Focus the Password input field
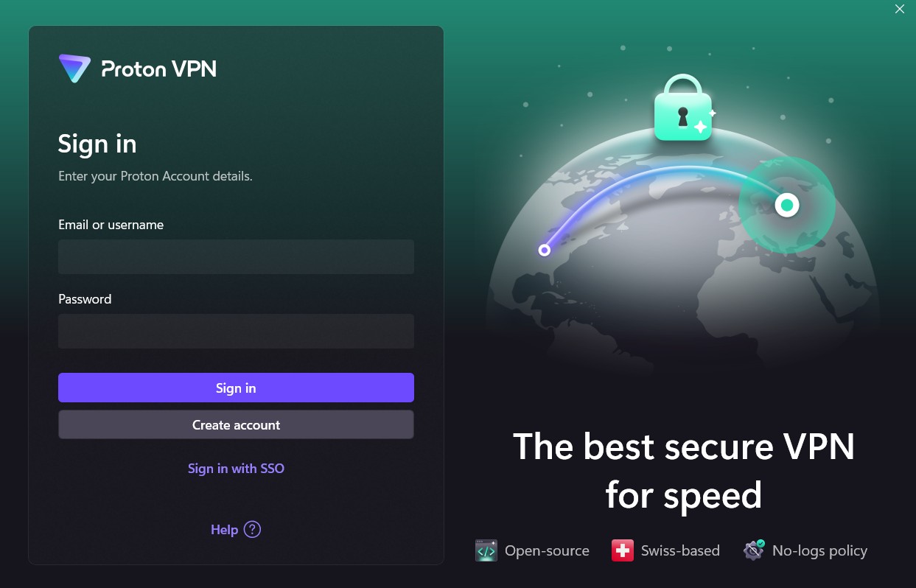 tap(236, 331)
